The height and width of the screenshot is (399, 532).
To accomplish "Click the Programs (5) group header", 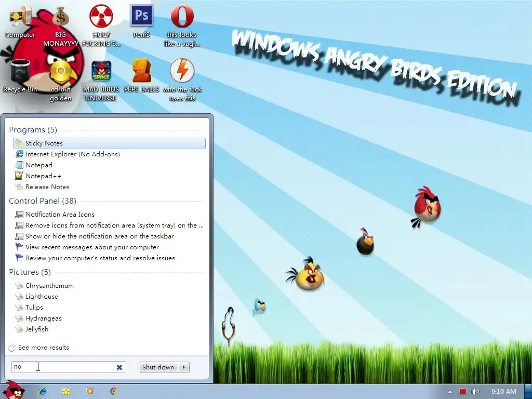I will coord(33,129).
